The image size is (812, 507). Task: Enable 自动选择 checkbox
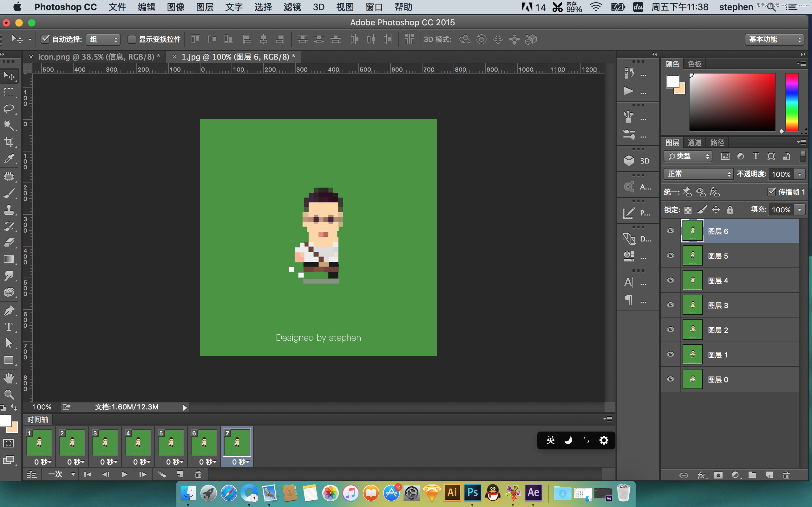point(46,39)
